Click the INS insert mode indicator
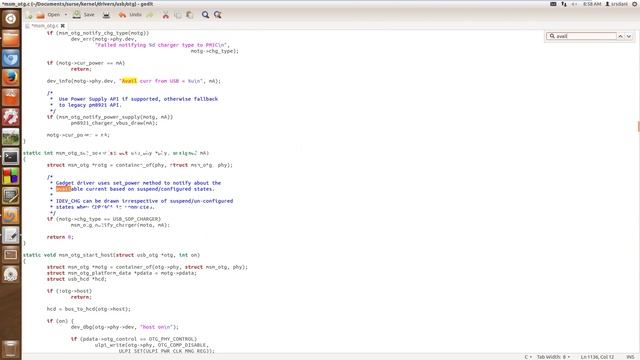 click(x=630, y=357)
